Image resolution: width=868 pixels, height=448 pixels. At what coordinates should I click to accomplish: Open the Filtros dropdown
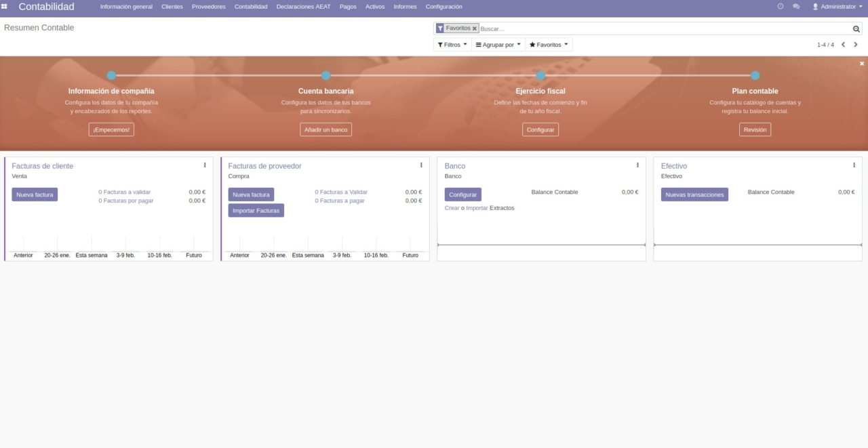[452, 44]
